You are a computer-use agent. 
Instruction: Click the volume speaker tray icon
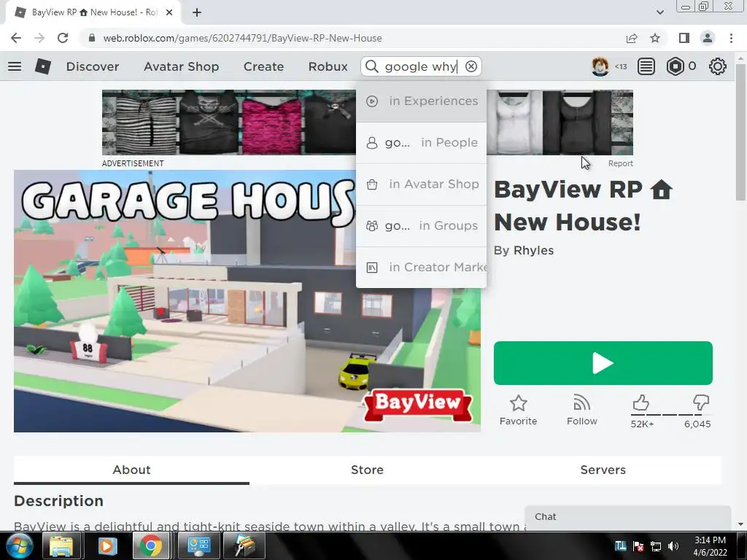[x=673, y=546]
